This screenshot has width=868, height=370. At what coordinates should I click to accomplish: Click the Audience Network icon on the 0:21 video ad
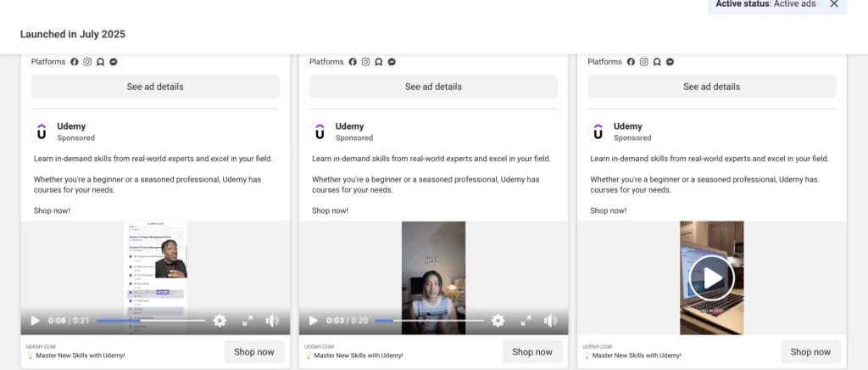pos(100,62)
